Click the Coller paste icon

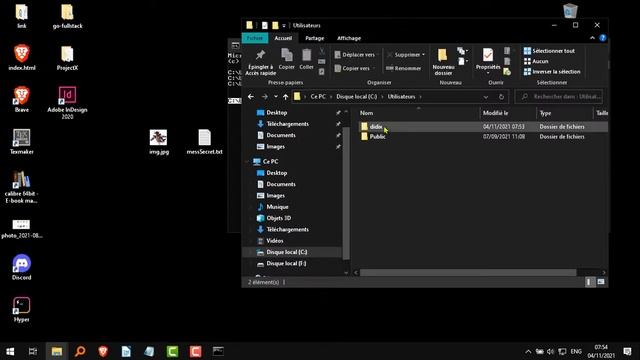[x=306, y=59]
